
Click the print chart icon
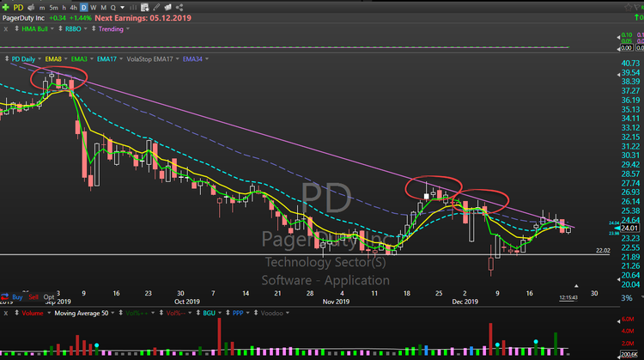tap(31, 8)
